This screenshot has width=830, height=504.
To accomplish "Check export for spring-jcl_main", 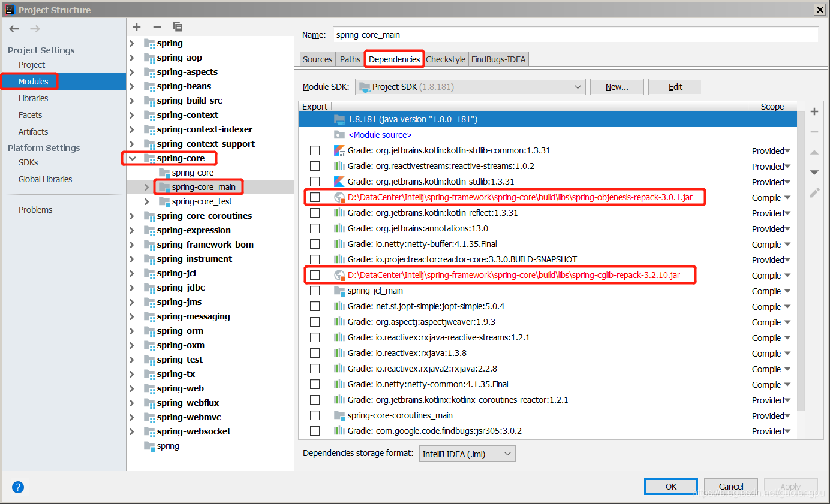I will tap(315, 291).
